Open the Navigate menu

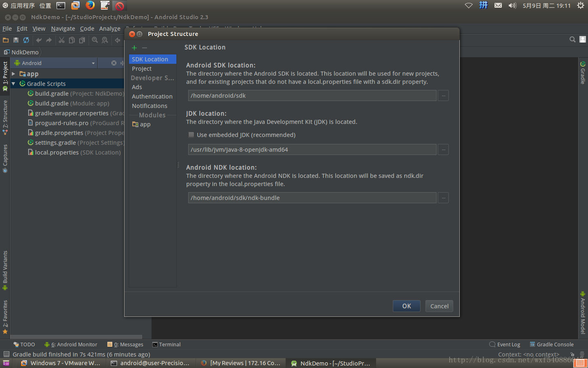click(x=63, y=29)
